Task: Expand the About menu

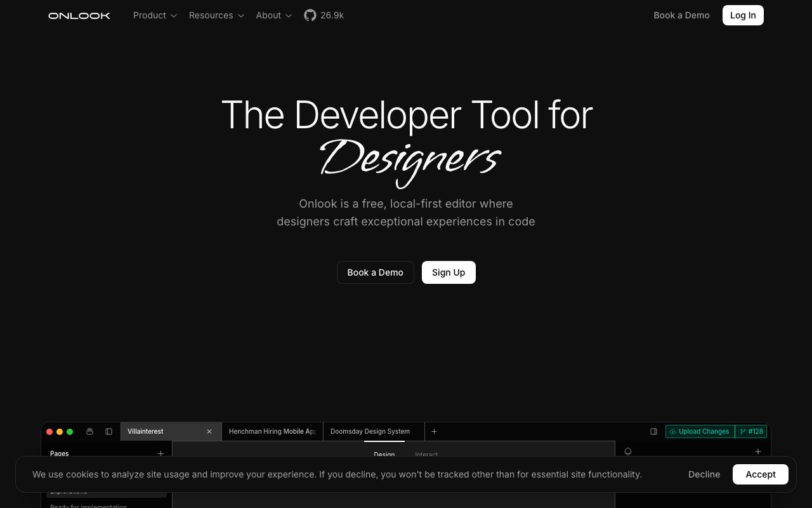Action: click(x=274, y=15)
